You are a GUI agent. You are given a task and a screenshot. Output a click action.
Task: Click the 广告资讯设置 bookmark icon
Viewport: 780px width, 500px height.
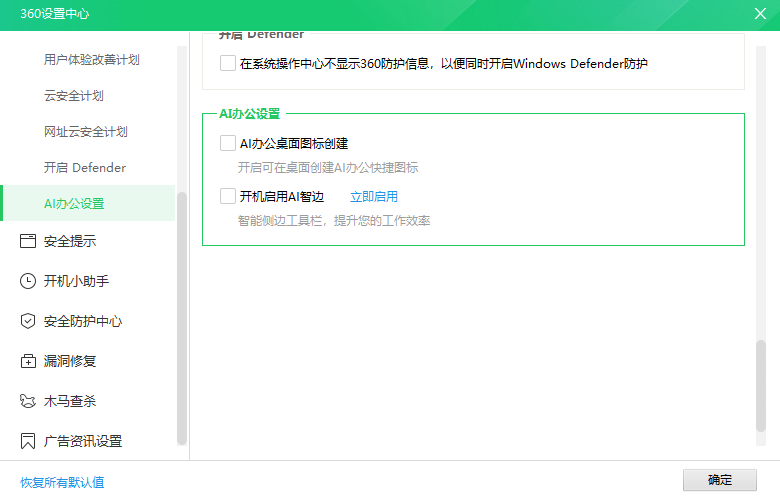[28, 441]
